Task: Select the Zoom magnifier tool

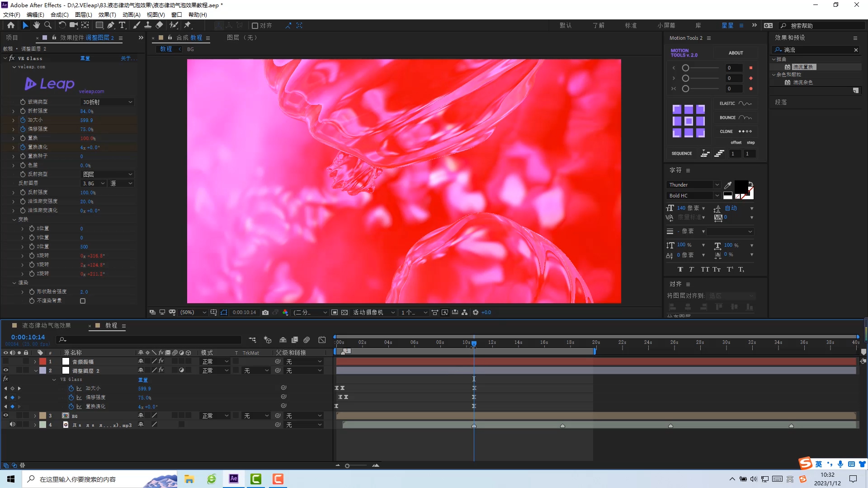Action: point(47,25)
